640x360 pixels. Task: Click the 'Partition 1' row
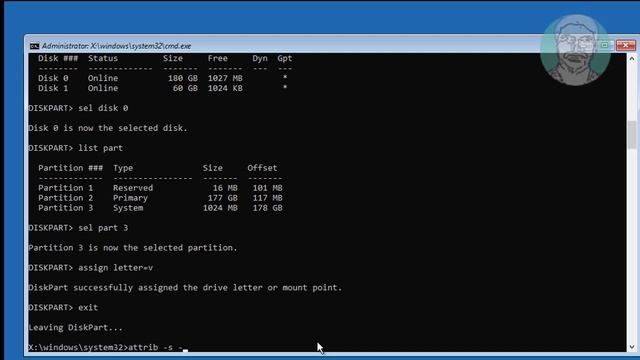click(x=160, y=188)
